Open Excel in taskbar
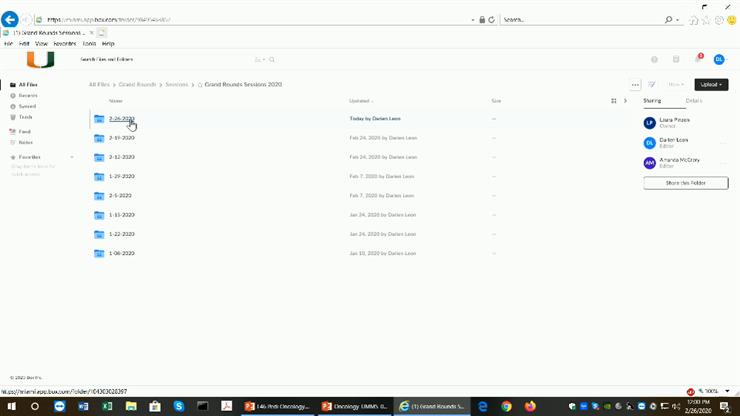This screenshot has height=416, width=740. (107, 407)
